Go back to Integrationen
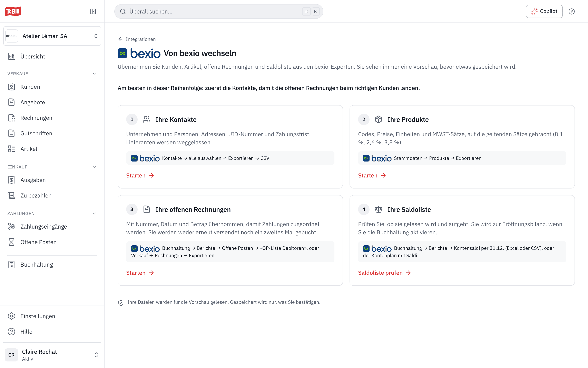The width and height of the screenshot is (588, 368). pyautogui.click(x=137, y=39)
